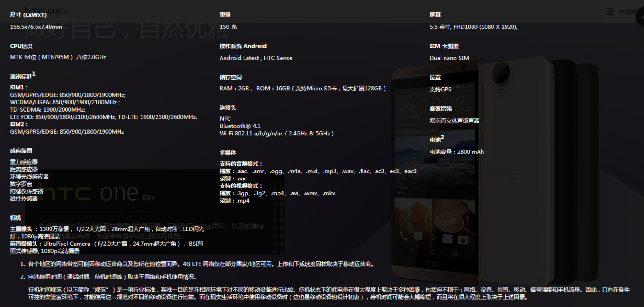The width and height of the screenshot is (644, 307).
Task: Select the '储存空间' heading
Action: 230,77
